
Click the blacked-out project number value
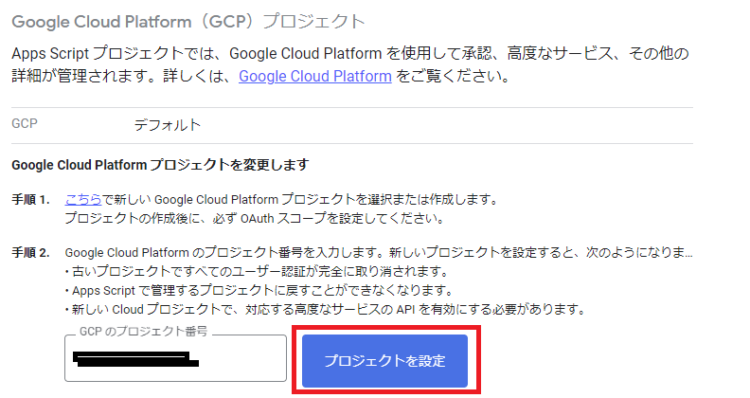click(x=136, y=359)
